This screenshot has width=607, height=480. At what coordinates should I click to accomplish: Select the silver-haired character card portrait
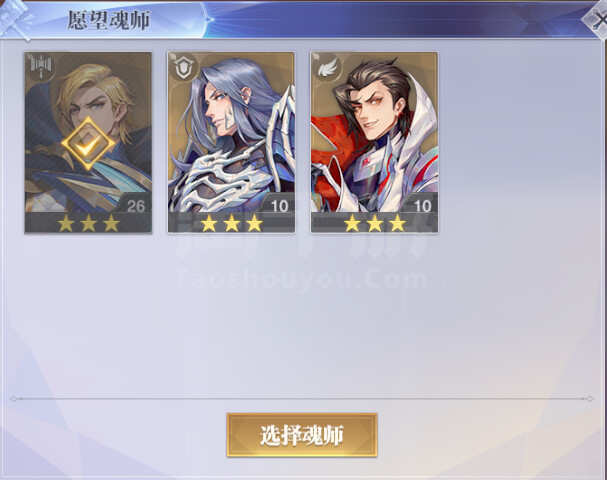[x=231, y=132]
